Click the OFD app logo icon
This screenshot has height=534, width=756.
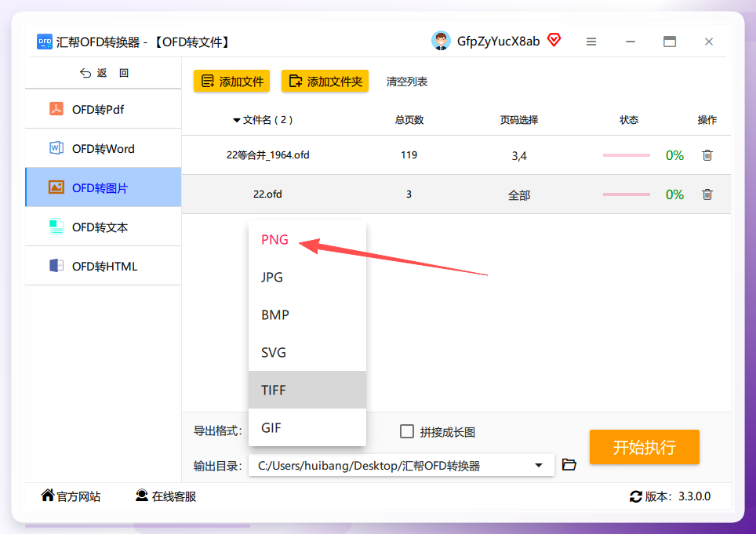[45, 42]
